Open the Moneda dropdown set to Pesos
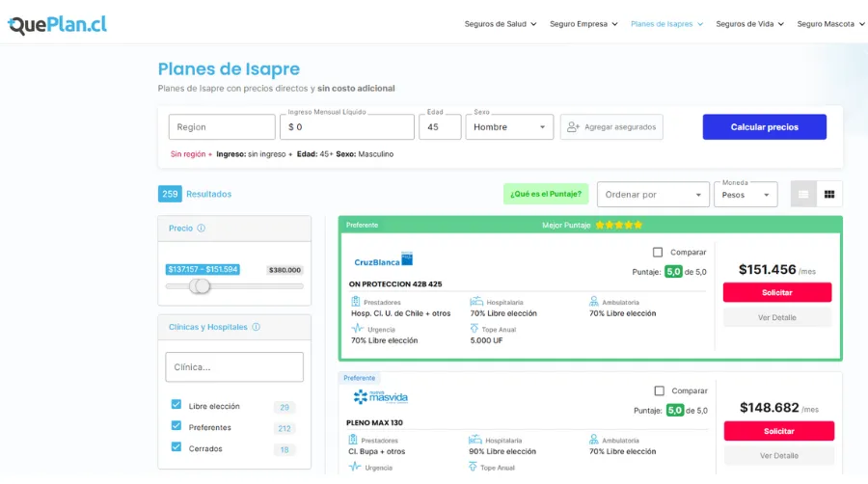Screen dimensions: 868x484 click(746, 194)
